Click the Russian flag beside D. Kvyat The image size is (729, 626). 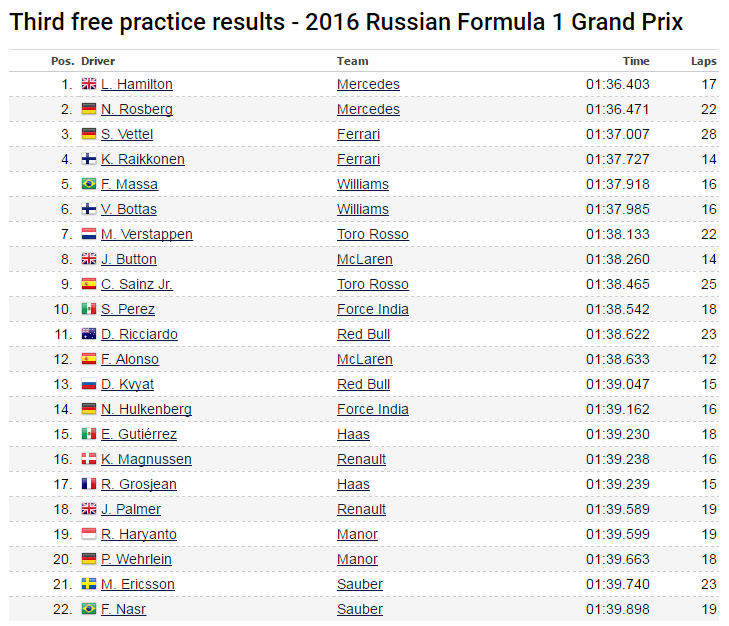(88, 385)
